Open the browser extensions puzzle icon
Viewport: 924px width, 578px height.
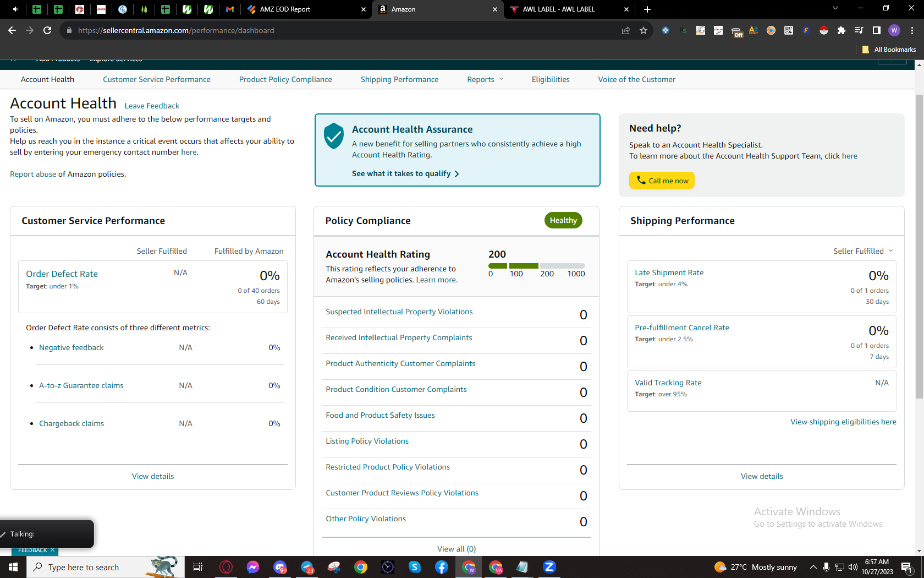(841, 30)
